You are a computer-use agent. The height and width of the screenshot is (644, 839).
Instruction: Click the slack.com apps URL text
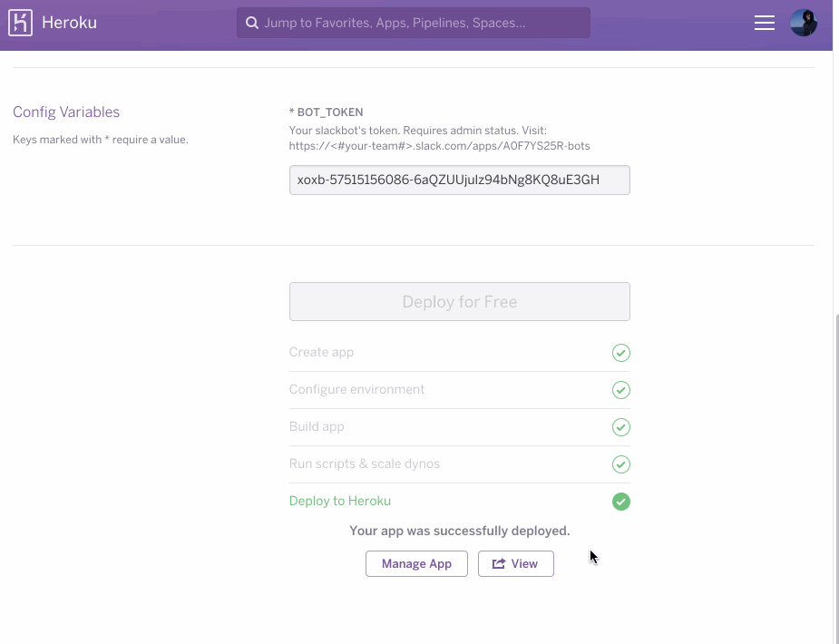coord(439,146)
